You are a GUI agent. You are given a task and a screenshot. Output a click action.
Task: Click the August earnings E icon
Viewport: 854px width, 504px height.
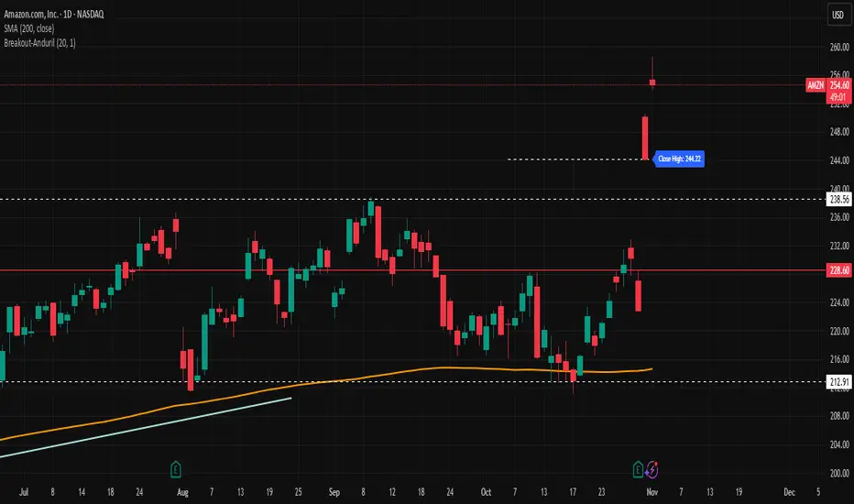(x=175, y=469)
